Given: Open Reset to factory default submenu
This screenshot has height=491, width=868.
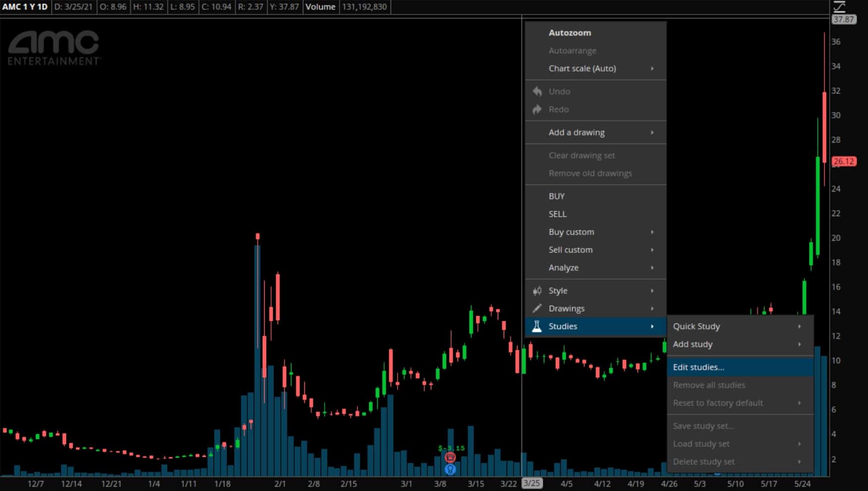Looking at the screenshot, I should pos(741,403).
